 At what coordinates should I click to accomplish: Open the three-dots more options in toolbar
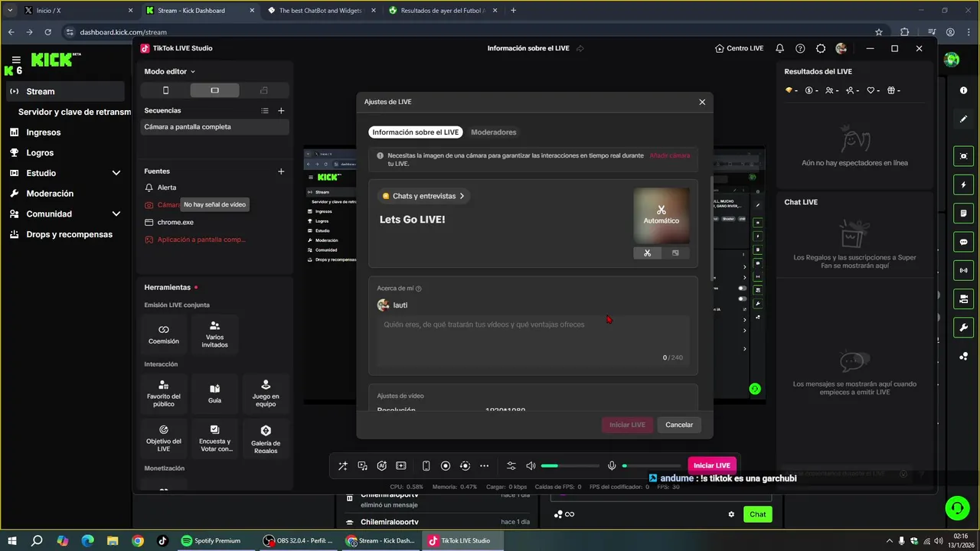484,466
